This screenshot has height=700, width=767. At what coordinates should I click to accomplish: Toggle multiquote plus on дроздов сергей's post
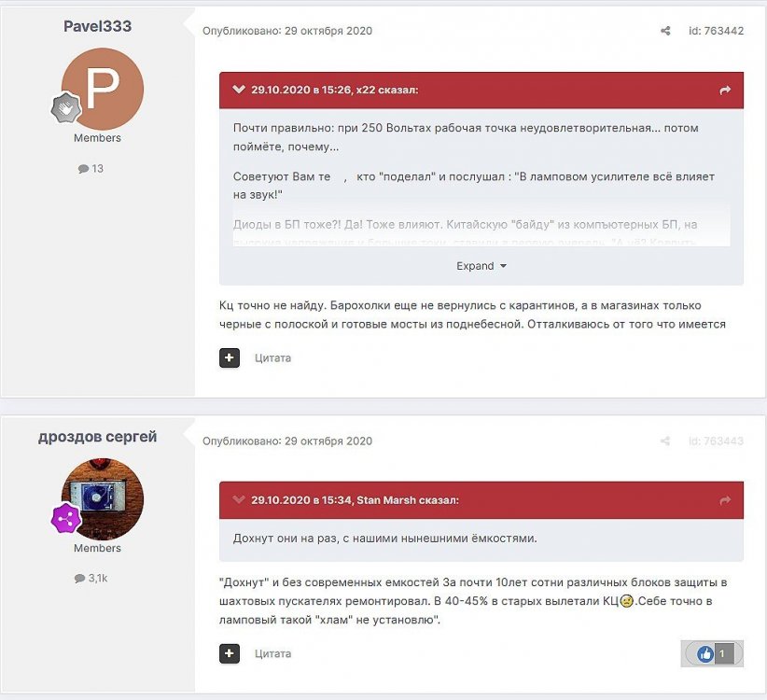coord(230,653)
